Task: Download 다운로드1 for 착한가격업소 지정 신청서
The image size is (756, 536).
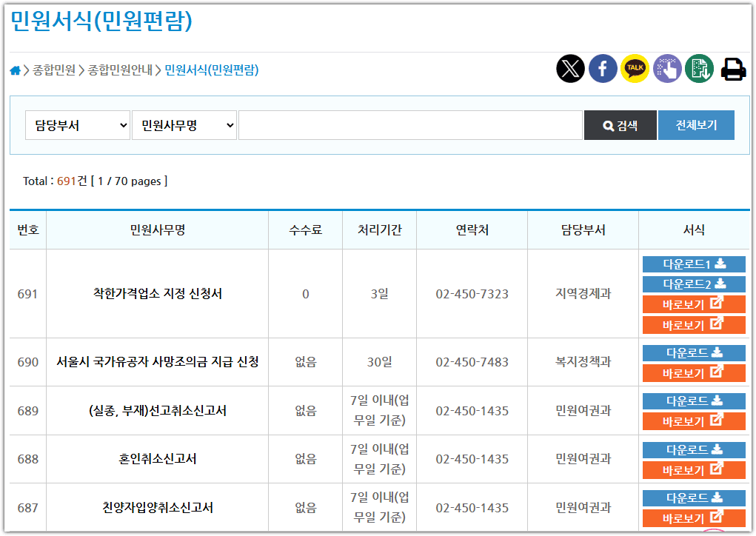Action: click(x=693, y=264)
